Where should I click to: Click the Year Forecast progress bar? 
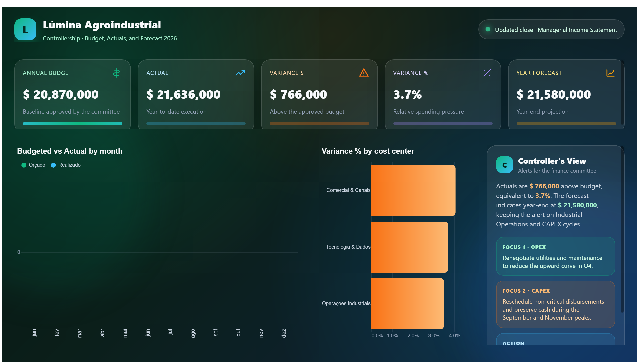pos(566,123)
